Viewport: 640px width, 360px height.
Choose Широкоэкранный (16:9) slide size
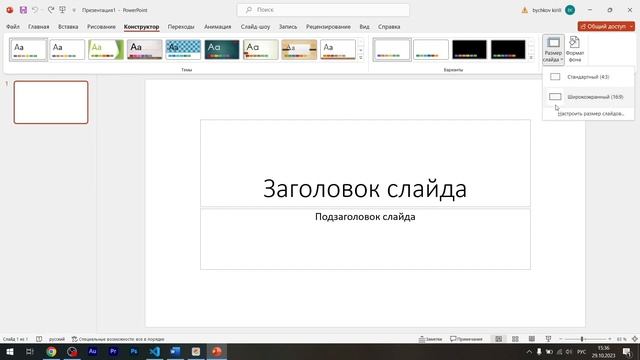588,97
